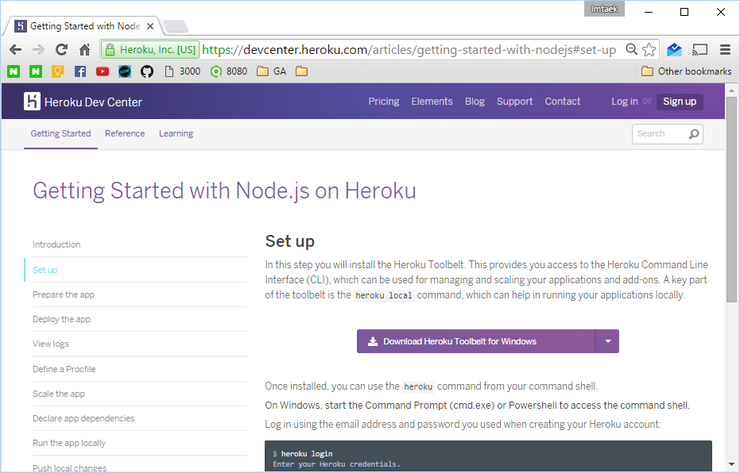
Task: Click the browser forward arrow
Action: [x=38, y=50]
